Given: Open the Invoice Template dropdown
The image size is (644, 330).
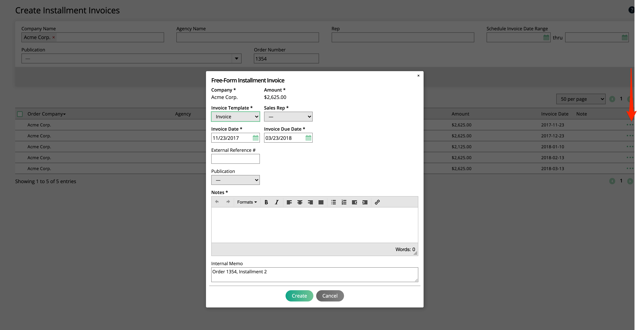Looking at the screenshot, I should 235,117.
